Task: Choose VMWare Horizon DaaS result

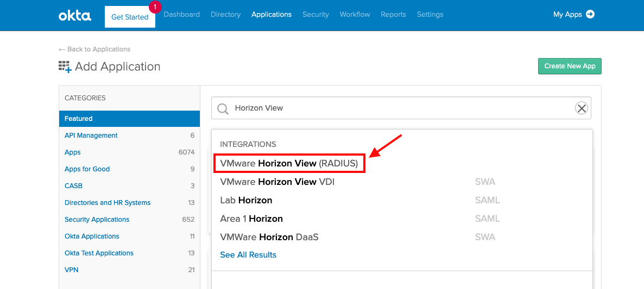Action: (x=269, y=237)
